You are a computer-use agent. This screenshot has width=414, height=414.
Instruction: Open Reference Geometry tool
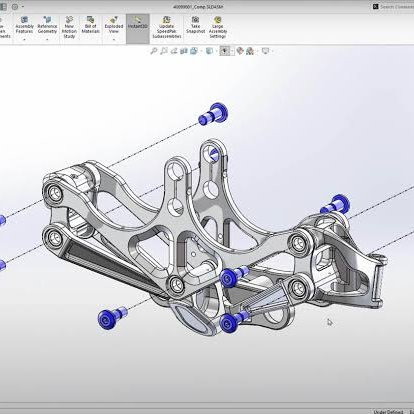point(47,25)
